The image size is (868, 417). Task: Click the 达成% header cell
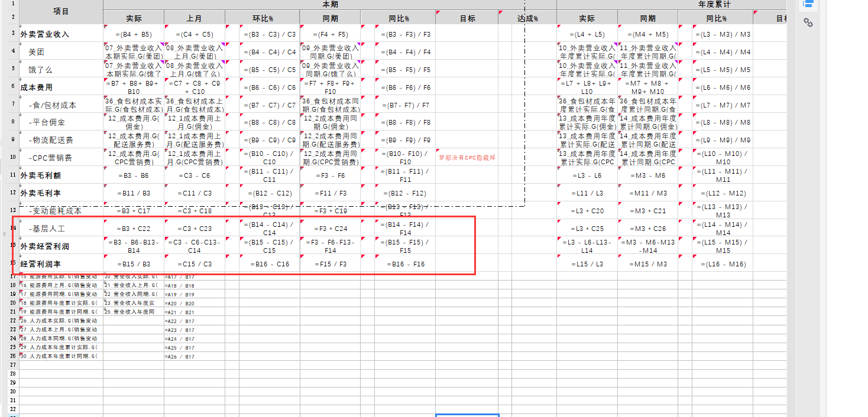[527, 18]
